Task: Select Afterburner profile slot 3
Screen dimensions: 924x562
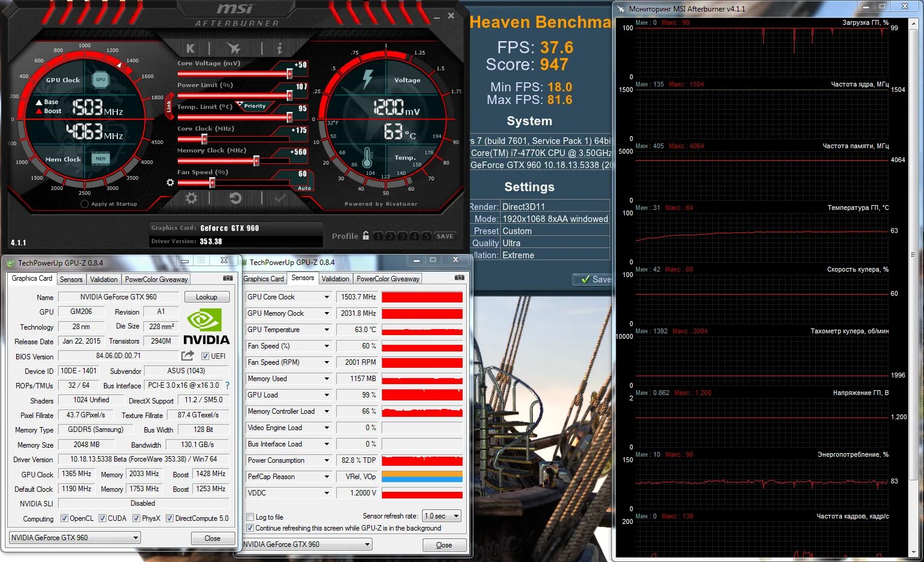Action: [402, 237]
